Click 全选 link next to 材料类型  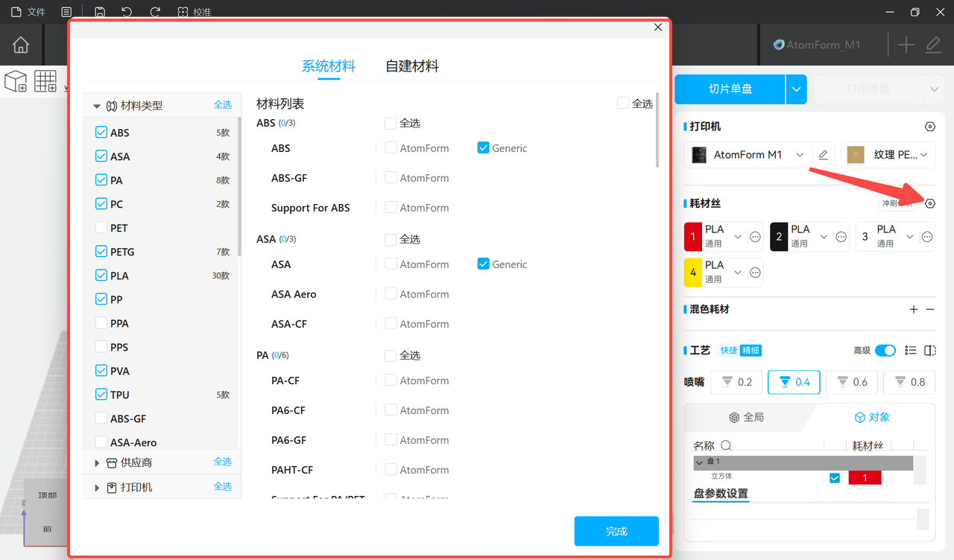[223, 105]
